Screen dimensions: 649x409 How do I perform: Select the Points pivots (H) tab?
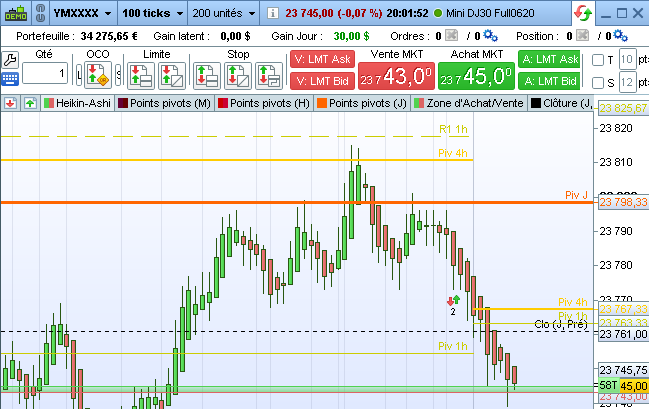pyautogui.click(x=264, y=103)
